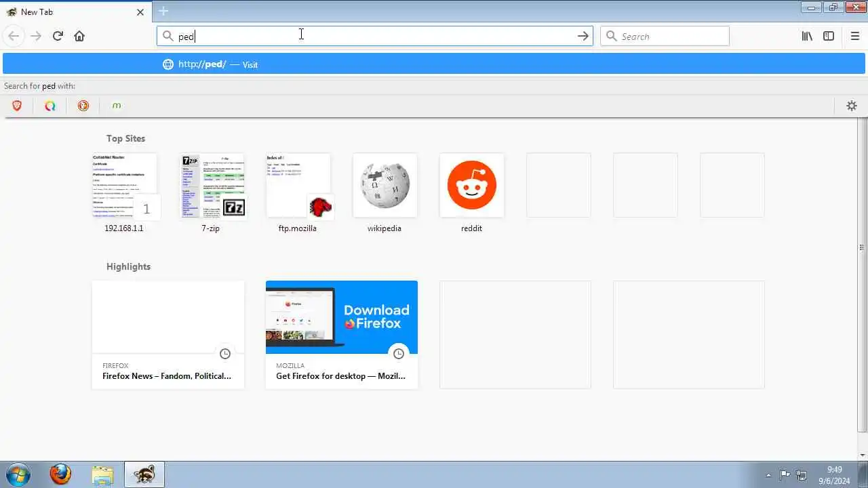Click the page vertical scrollbar

pos(863,274)
